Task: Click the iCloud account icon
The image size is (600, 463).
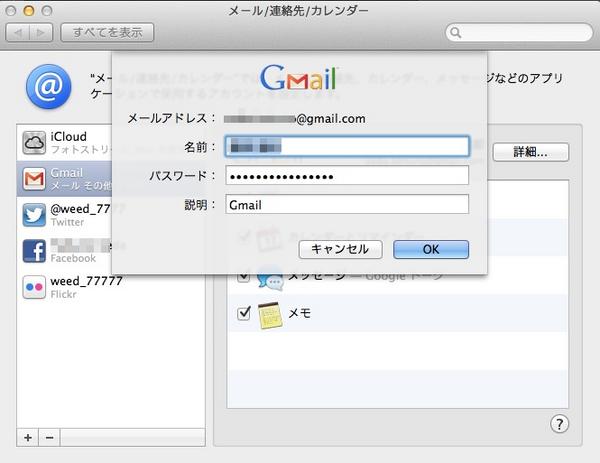Action: pos(34,143)
